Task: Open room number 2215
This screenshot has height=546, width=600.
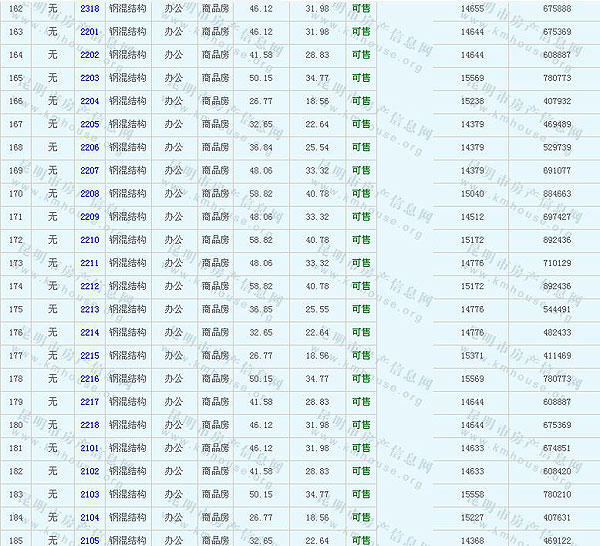Action: coord(89,356)
